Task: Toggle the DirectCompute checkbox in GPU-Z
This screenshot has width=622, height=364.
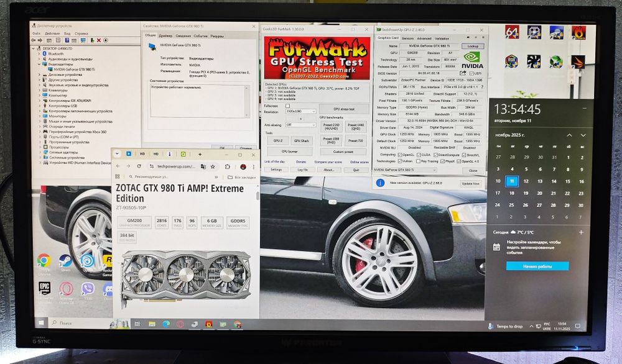Action: (x=435, y=155)
